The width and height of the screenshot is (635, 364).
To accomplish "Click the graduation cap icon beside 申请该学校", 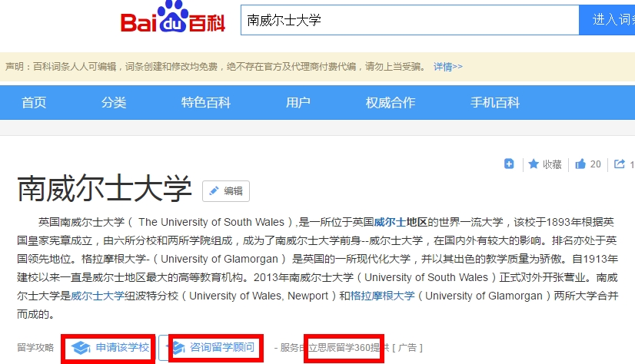I will pyautogui.click(x=81, y=347).
